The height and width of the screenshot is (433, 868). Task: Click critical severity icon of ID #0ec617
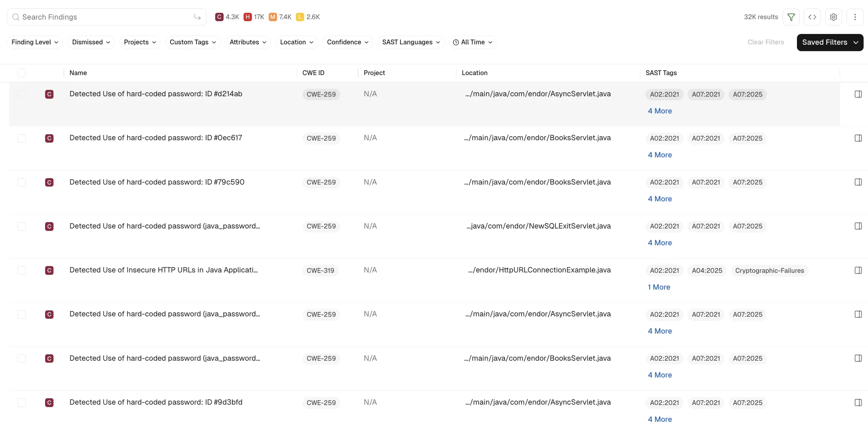click(49, 138)
